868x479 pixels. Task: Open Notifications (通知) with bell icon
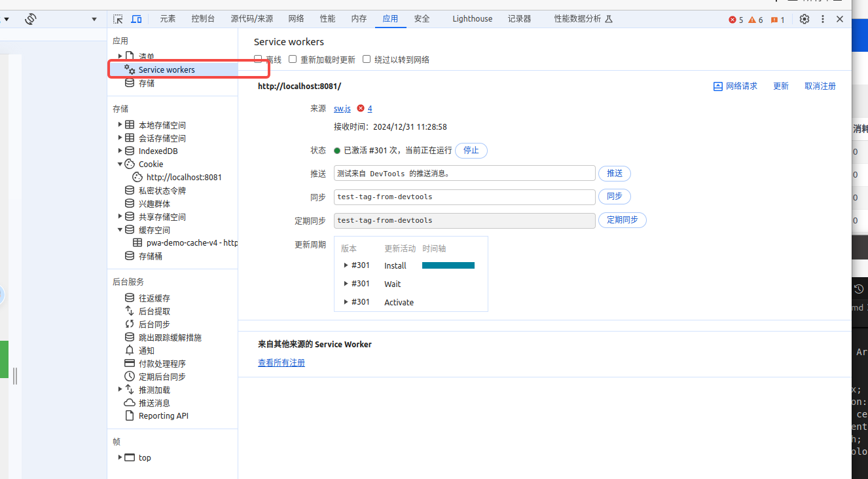pyautogui.click(x=146, y=351)
